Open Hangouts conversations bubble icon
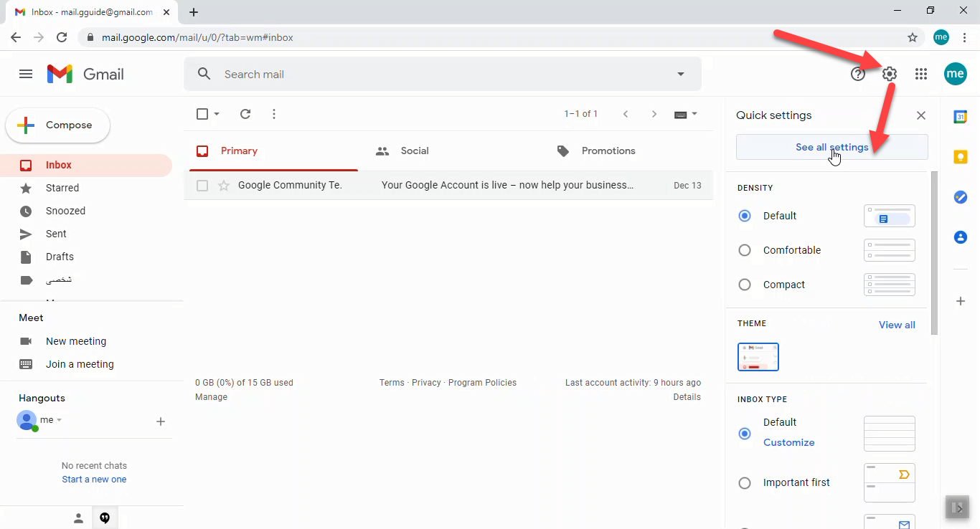Viewport: 980px width, 529px height. (x=105, y=518)
